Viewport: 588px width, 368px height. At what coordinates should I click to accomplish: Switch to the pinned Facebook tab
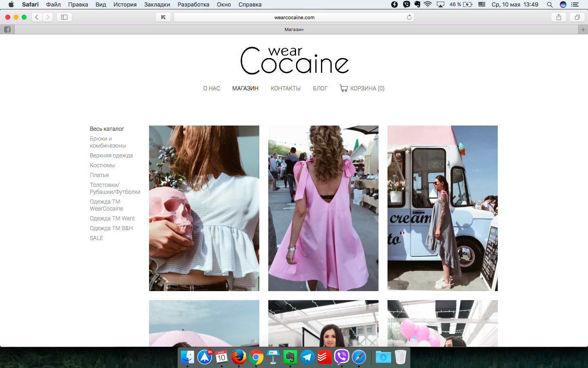tap(7, 29)
